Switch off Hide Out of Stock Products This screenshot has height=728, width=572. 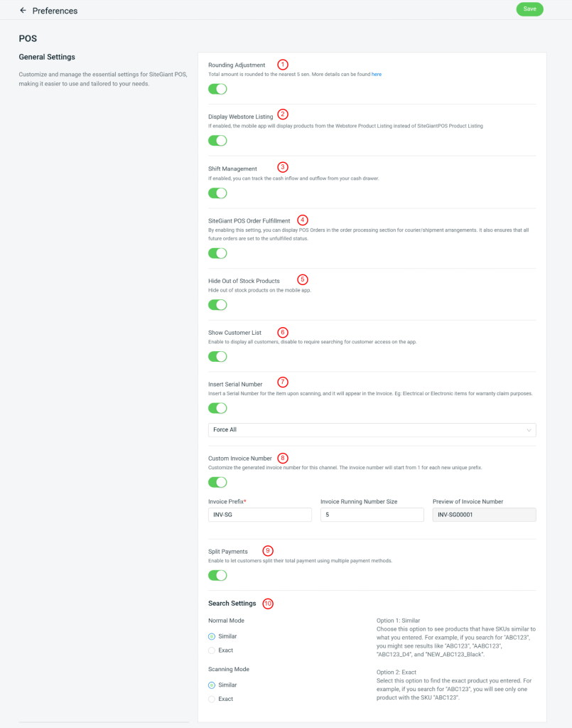pyautogui.click(x=217, y=305)
